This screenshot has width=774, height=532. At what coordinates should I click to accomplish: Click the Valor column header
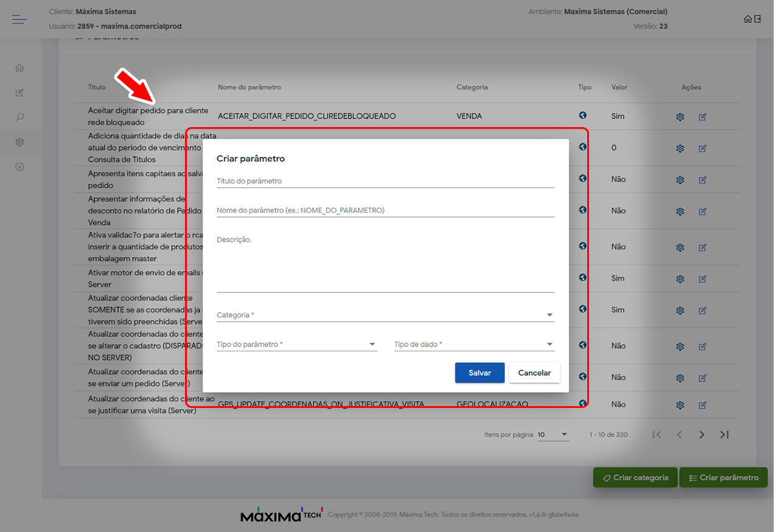619,87
